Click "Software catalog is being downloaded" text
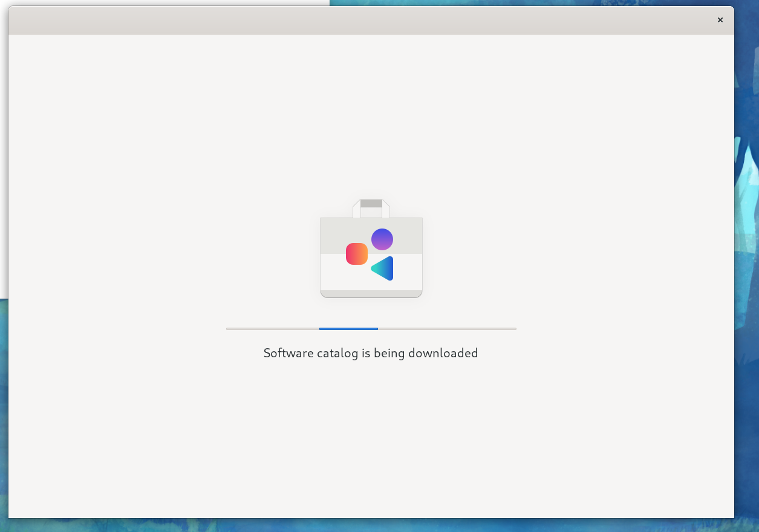Image resolution: width=759 pixels, height=532 pixels. [371, 353]
